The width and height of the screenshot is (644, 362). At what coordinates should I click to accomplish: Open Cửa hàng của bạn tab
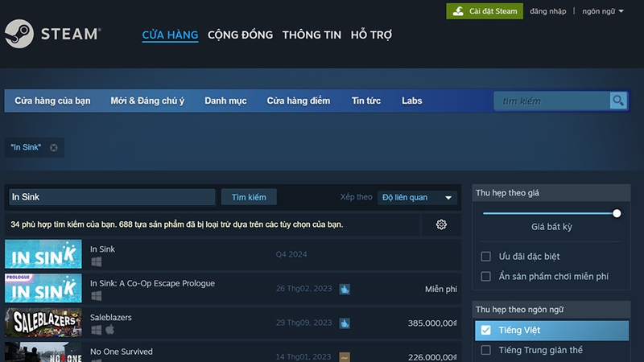pyautogui.click(x=52, y=101)
